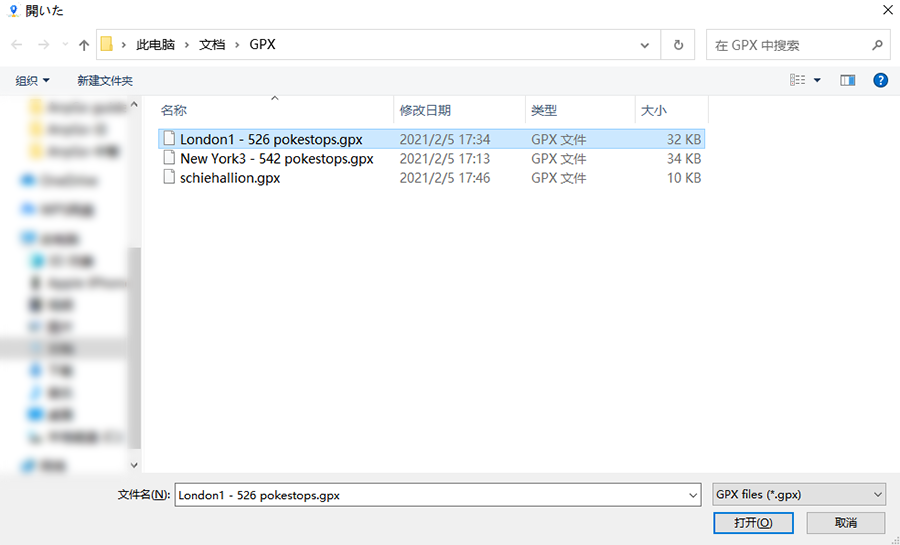Open view options dropdown arrow
Image resolution: width=900 pixels, height=545 pixels.
[817, 80]
